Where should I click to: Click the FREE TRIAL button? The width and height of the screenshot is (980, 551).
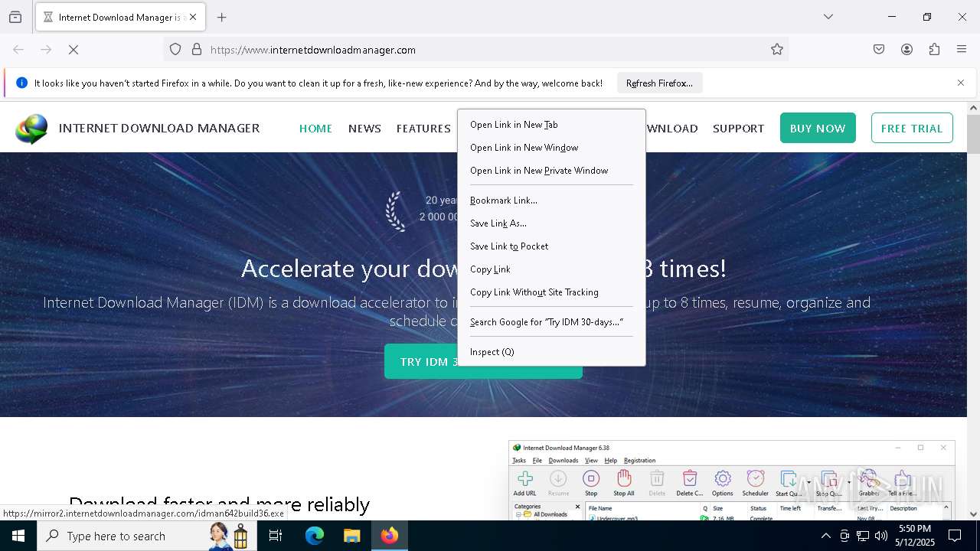pos(912,128)
